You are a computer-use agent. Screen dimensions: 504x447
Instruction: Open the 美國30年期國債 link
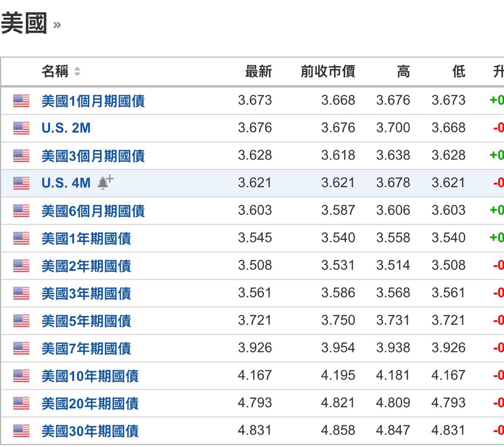pyautogui.click(x=90, y=431)
